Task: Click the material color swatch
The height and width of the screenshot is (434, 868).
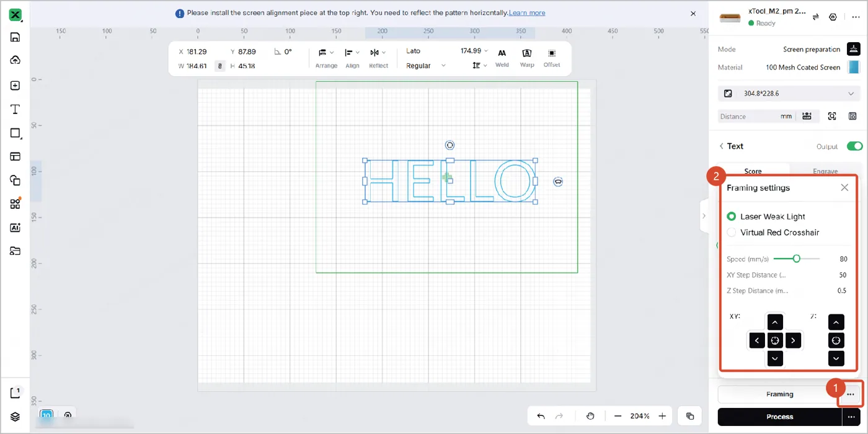Action: pyautogui.click(x=854, y=67)
